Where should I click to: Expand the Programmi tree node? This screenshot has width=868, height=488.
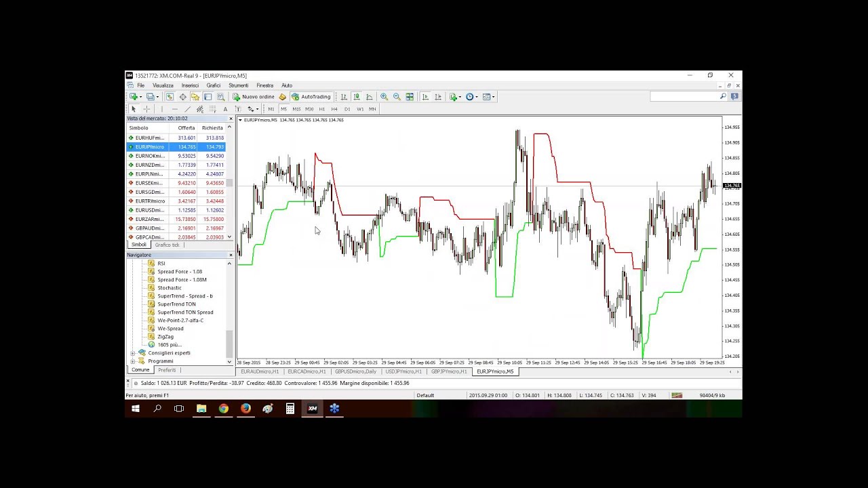[x=133, y=361]
